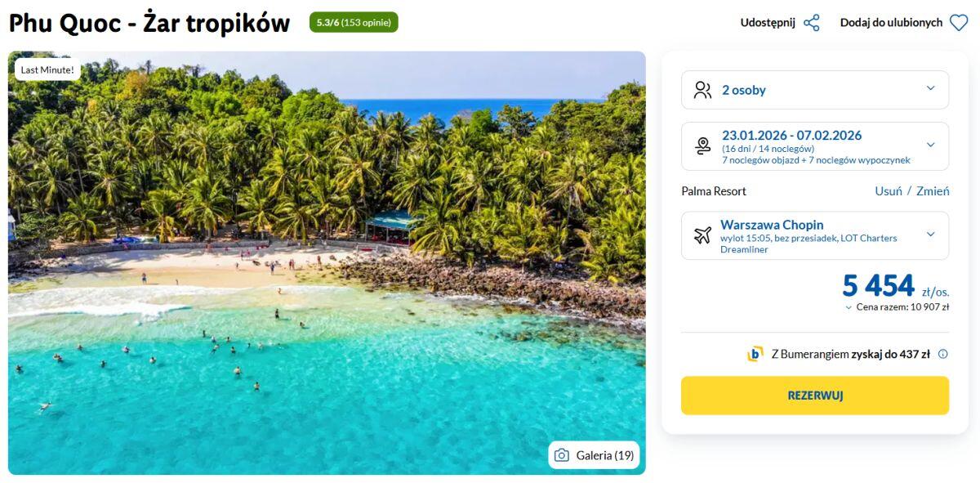
Task: Click the info icon beside Bumerang offer
Action: click(x=943, y=354)
